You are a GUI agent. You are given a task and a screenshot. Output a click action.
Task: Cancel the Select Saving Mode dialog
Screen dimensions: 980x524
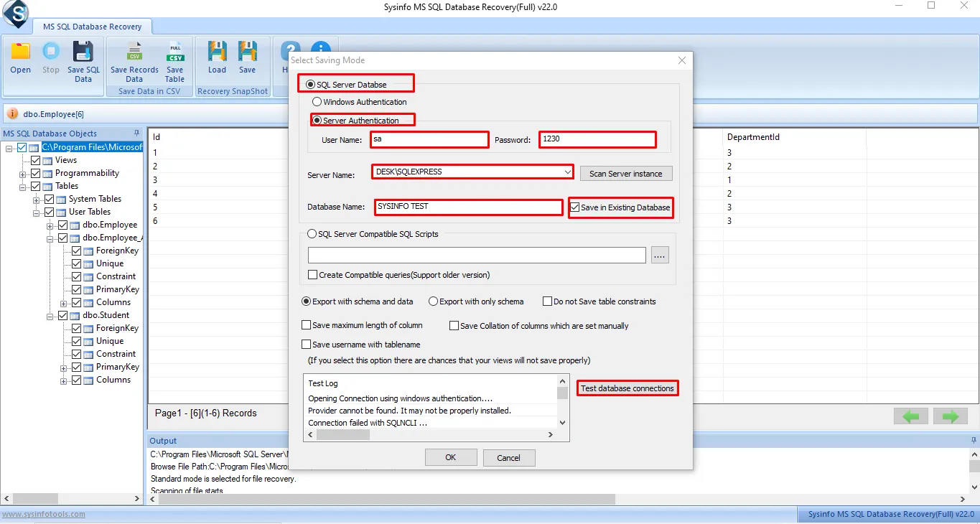pos(508,457)
